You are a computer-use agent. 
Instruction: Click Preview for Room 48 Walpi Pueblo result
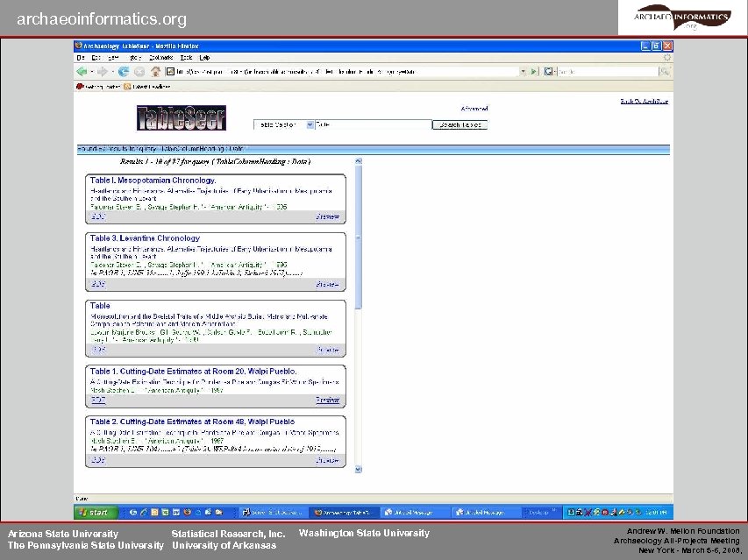pyautogui.click(x=328, y=460)
